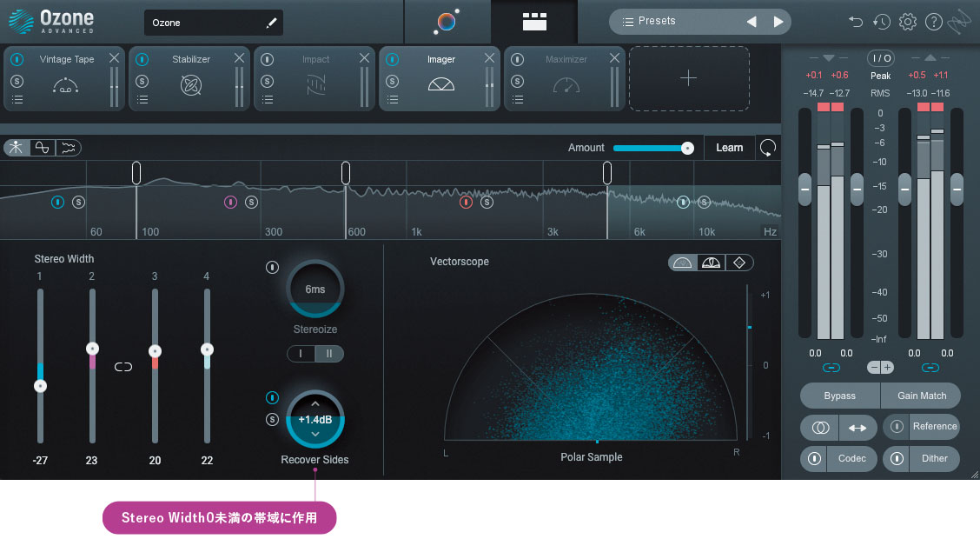Enable the Dither power toggle
Viewport: 980px width, 539px height.
(897, 458)
